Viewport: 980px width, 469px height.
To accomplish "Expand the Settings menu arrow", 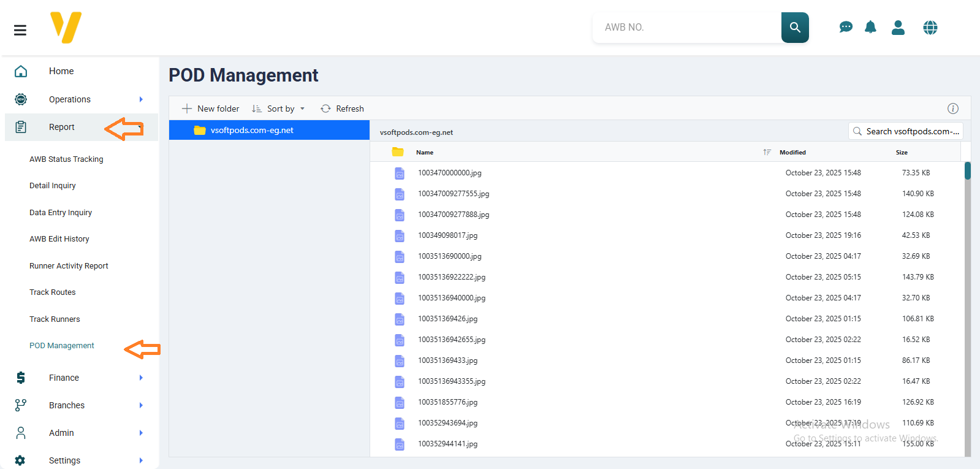I will coord(141,460).
